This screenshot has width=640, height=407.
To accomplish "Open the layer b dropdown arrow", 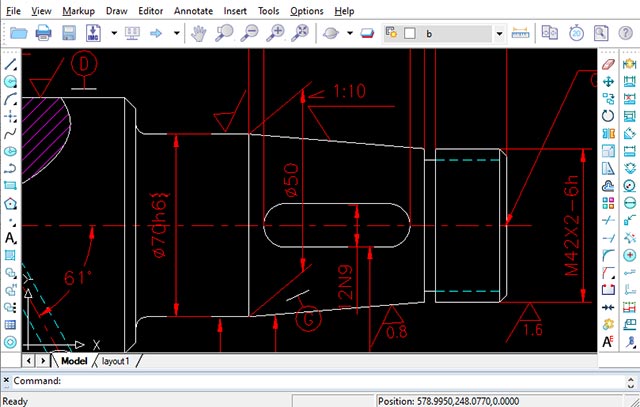I will tap(499, 33).
